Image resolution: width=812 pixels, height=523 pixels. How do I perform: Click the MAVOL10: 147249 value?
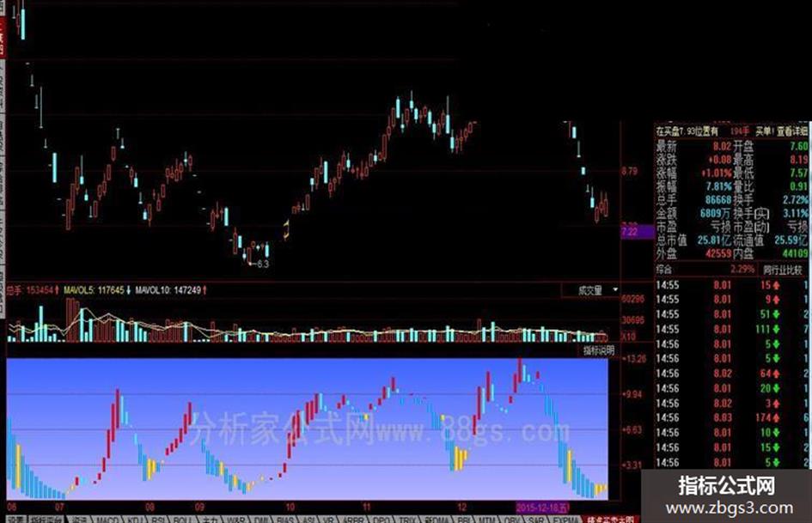click(x=168, y=290)
